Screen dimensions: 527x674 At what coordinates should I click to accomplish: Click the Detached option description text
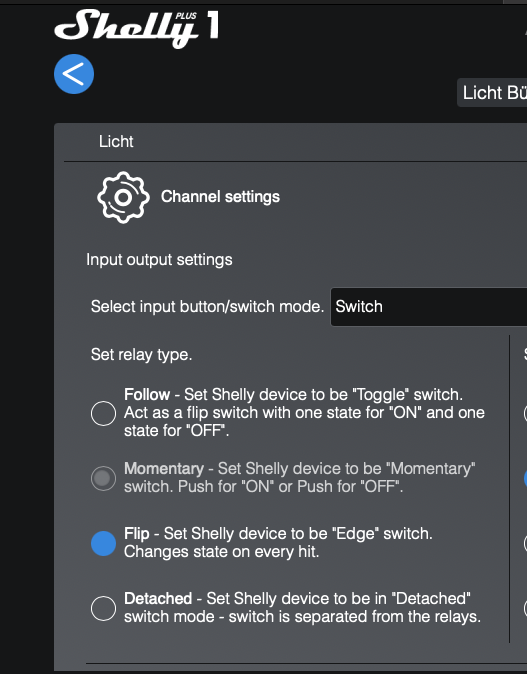pos(302,607)
